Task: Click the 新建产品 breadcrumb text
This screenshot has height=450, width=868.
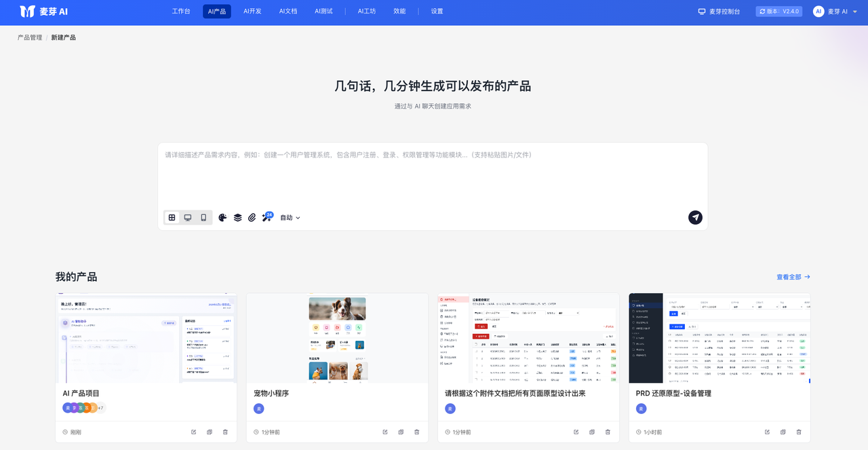Action: point(64,37)
